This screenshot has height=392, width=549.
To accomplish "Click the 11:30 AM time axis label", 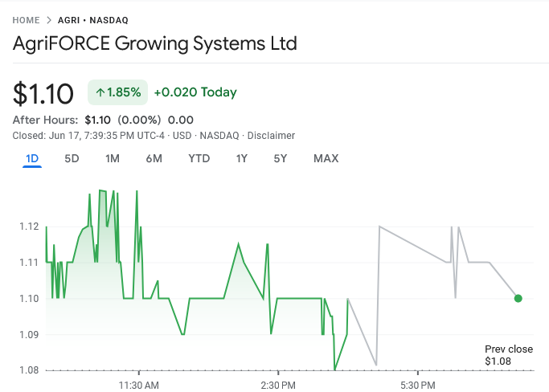I will point(140,384).
